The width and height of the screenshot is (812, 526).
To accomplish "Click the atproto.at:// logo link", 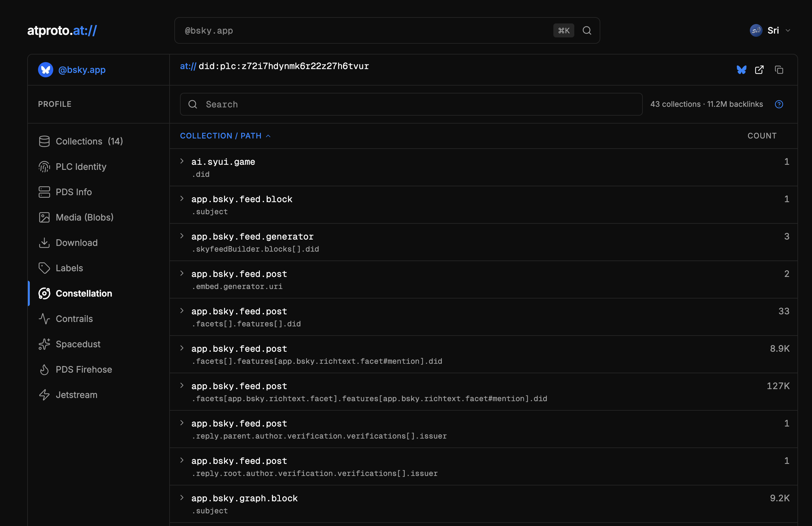I will pyautogui.click(x=62, y=30).
